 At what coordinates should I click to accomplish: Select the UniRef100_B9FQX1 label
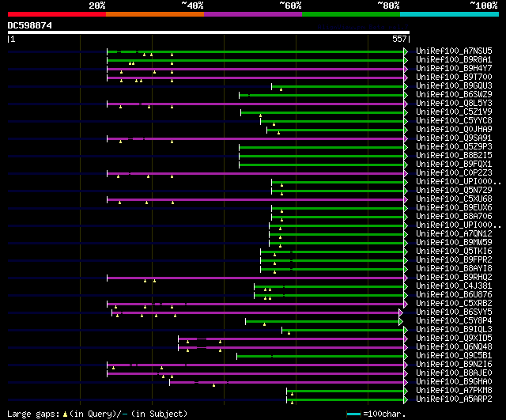pos(454,165)
